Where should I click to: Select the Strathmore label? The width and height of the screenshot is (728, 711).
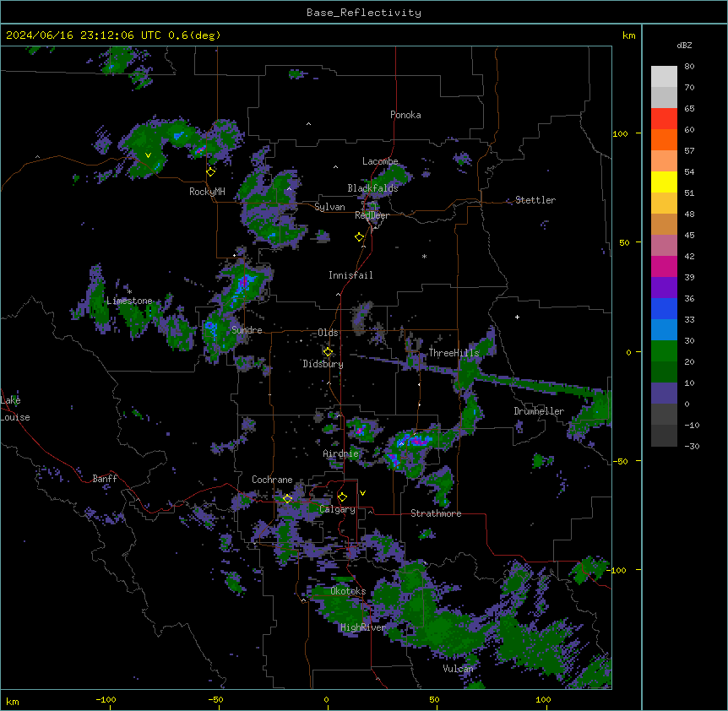436,513
